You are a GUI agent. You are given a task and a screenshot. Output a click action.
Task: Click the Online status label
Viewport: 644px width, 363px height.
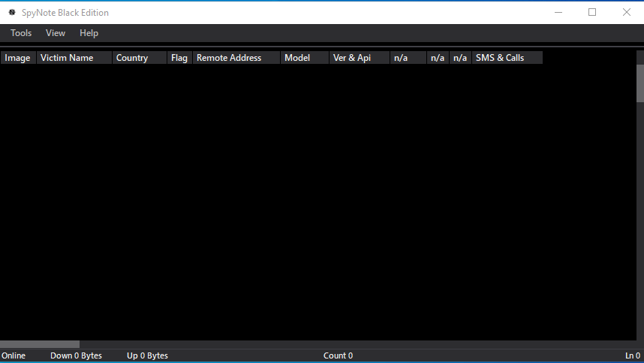point(14,355)
